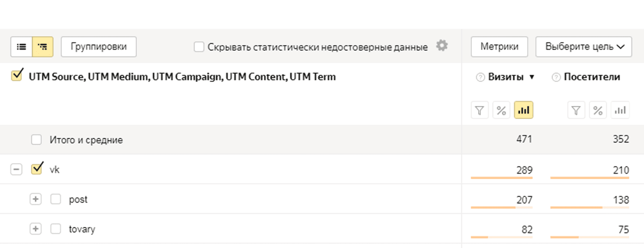Click help icon beside Визиты header
This screenshot has width=644, height=248.
tap(480, 77)
